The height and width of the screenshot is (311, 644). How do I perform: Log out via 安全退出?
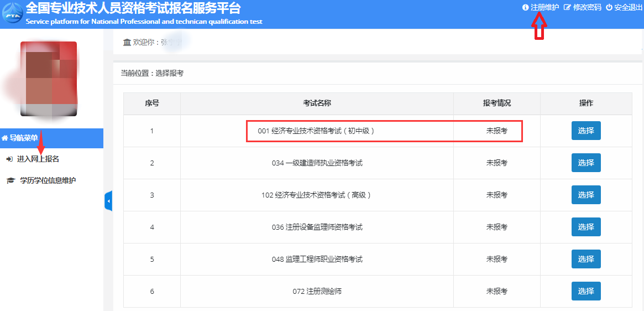click(628, 8)
